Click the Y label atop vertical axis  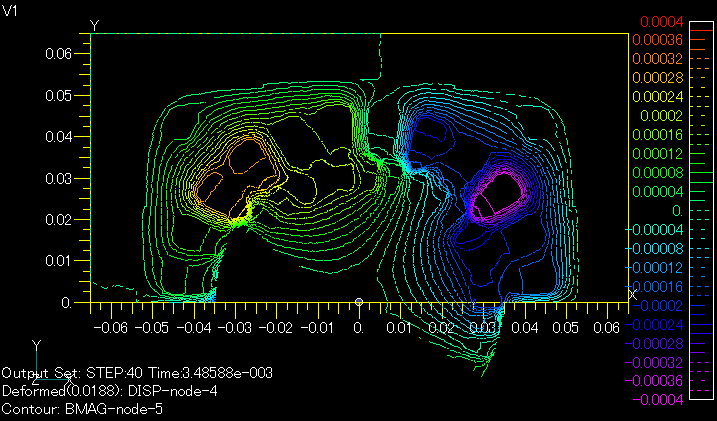[94, 24]
